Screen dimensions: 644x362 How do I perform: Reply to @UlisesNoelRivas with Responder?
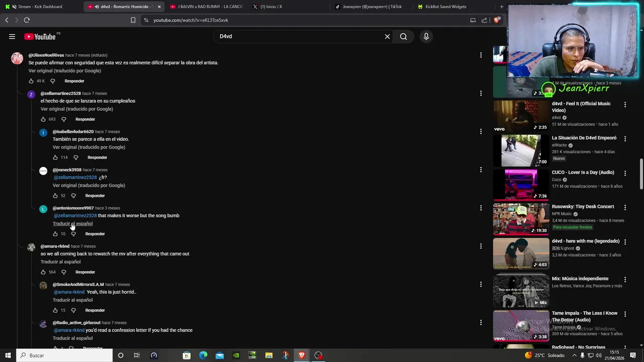coord(74,81)
